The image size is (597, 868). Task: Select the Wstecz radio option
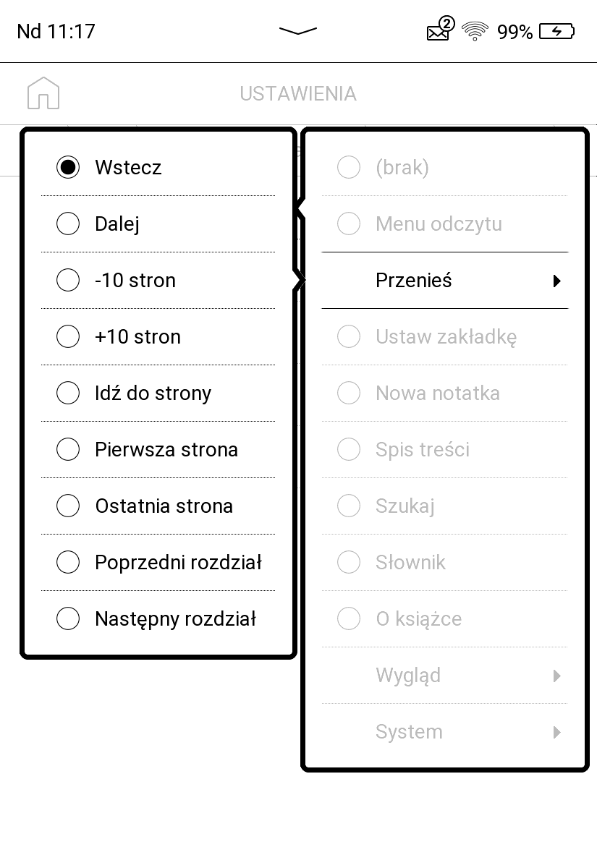(x=158, y=168)
